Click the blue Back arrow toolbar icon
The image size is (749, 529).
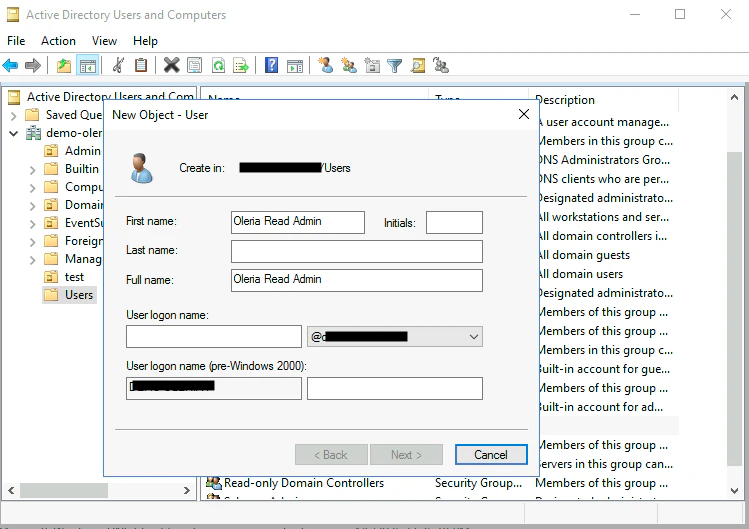coord(11,65)
